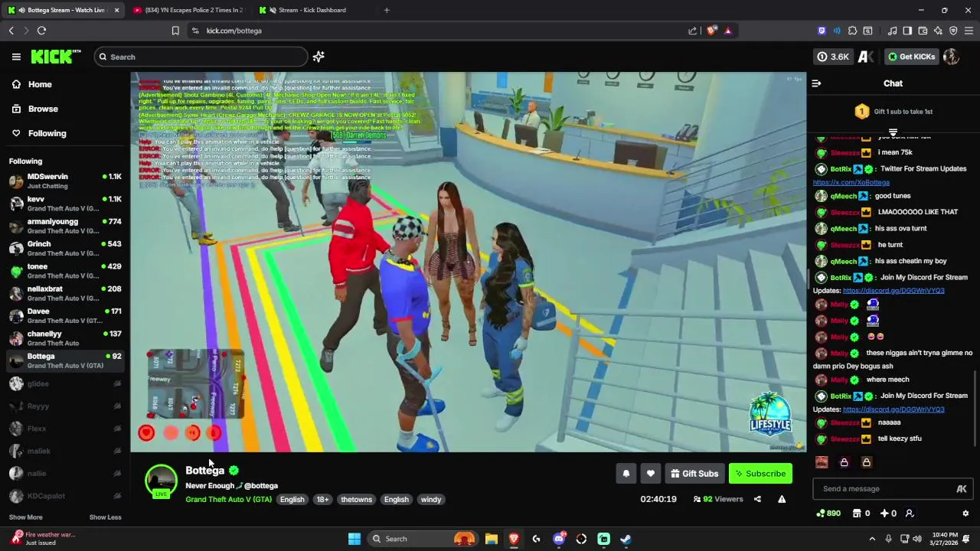Open Steam from taskbar
Image resolution: width=980 pixels, height=551 pixels.
click(626, 539)
